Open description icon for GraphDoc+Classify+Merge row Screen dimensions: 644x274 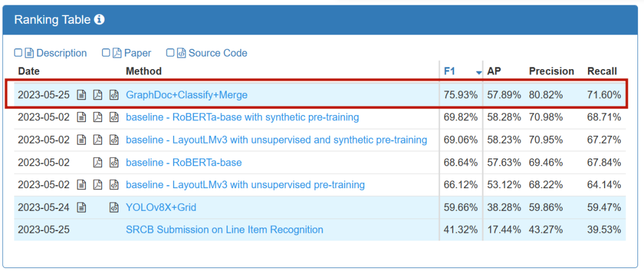click(x=82, y=95)
